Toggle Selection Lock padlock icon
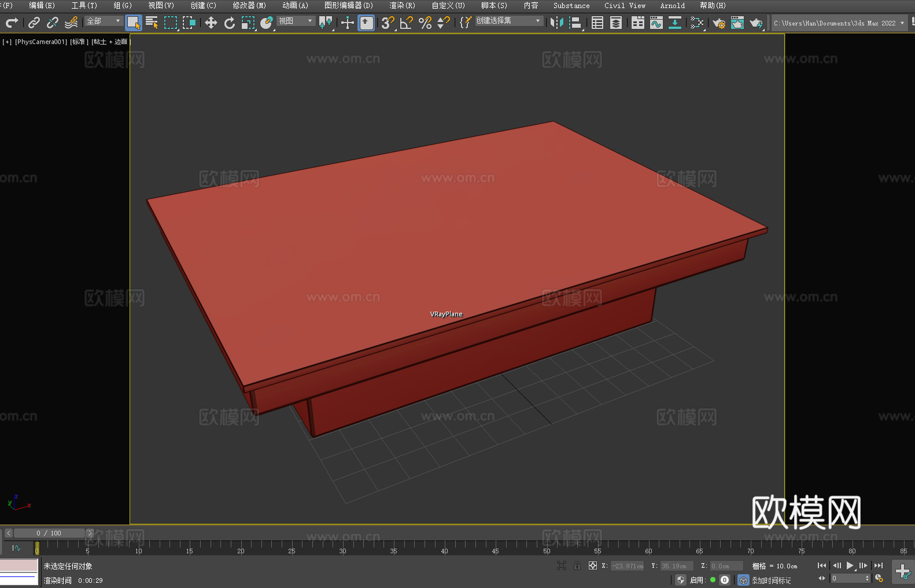 pos(577,565)
